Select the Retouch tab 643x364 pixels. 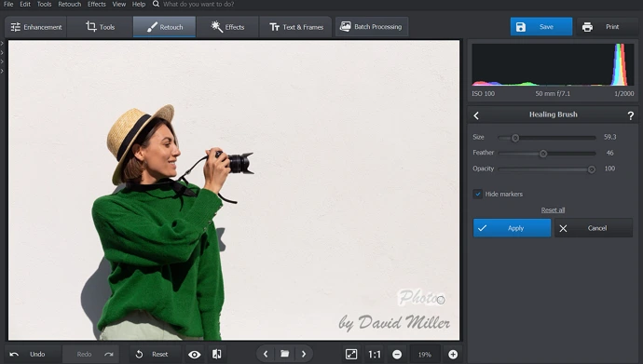[164, 27]
